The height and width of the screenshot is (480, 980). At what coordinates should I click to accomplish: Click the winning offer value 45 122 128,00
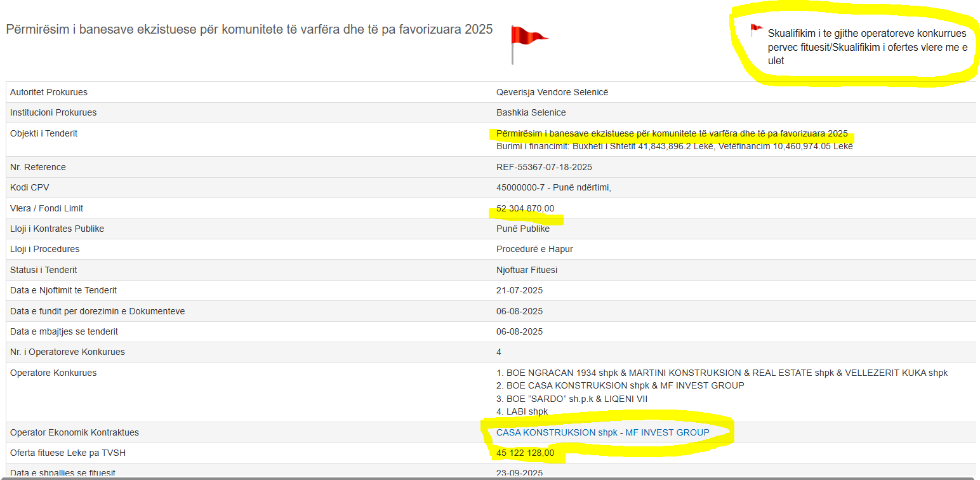[525, 453]
